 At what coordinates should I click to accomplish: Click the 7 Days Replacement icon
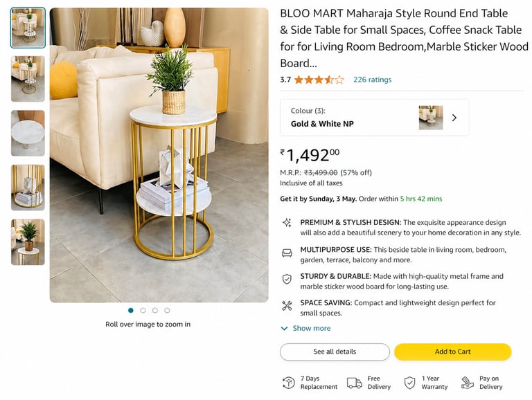pyautogui.click(x=289, y=383)
